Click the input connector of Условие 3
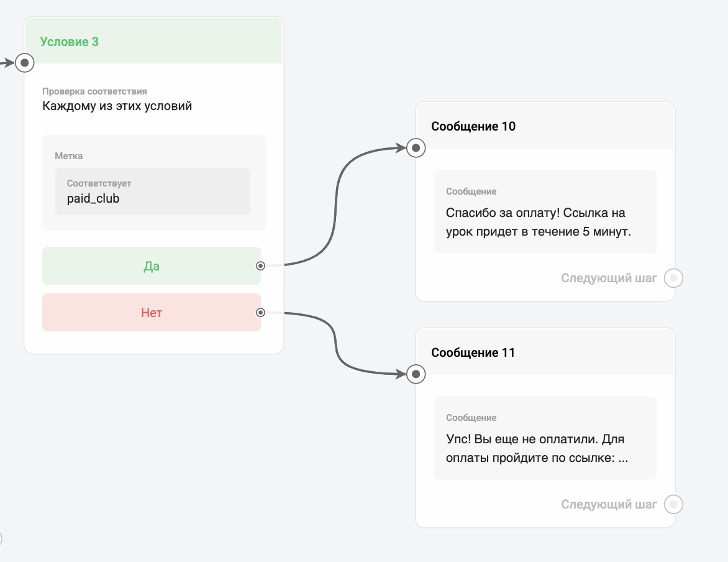 click(x=25, y=63)
